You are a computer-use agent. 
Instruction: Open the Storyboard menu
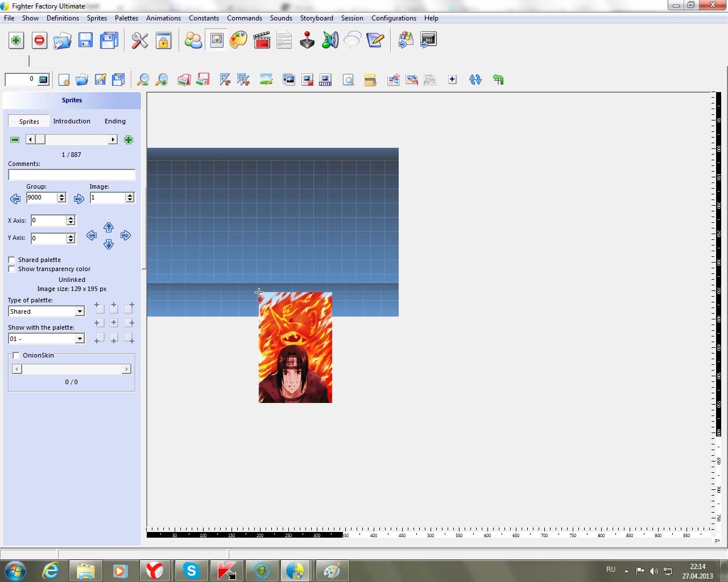click(316, 18)
